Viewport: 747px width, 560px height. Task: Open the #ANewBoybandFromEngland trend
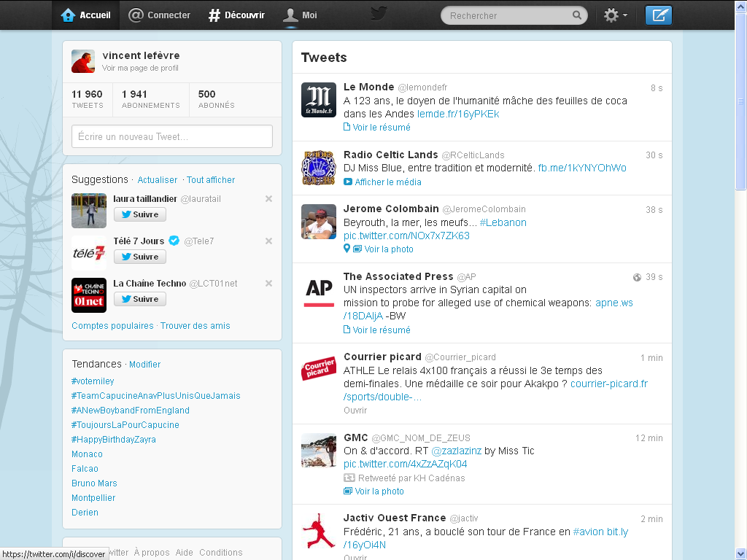coord(130,411)
